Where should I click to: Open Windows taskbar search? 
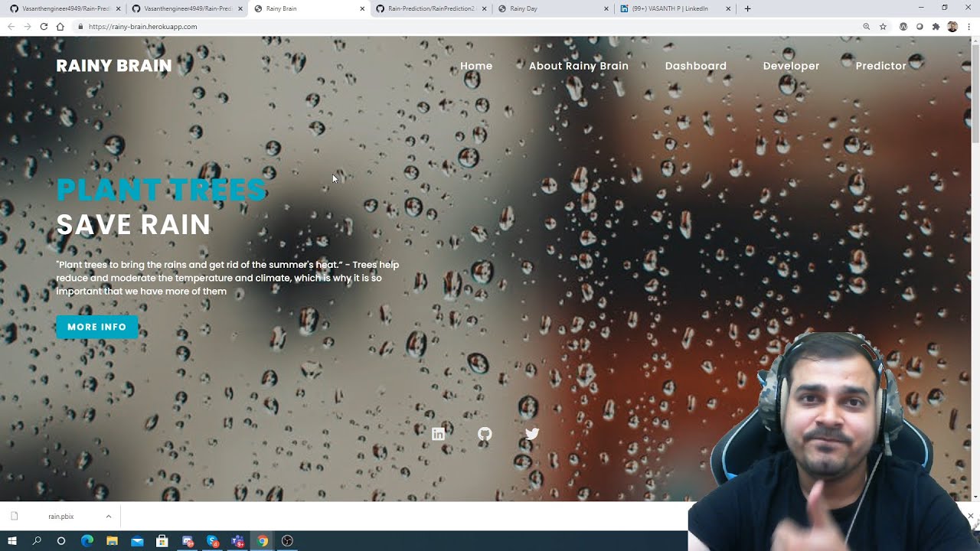tap(37, 541)
